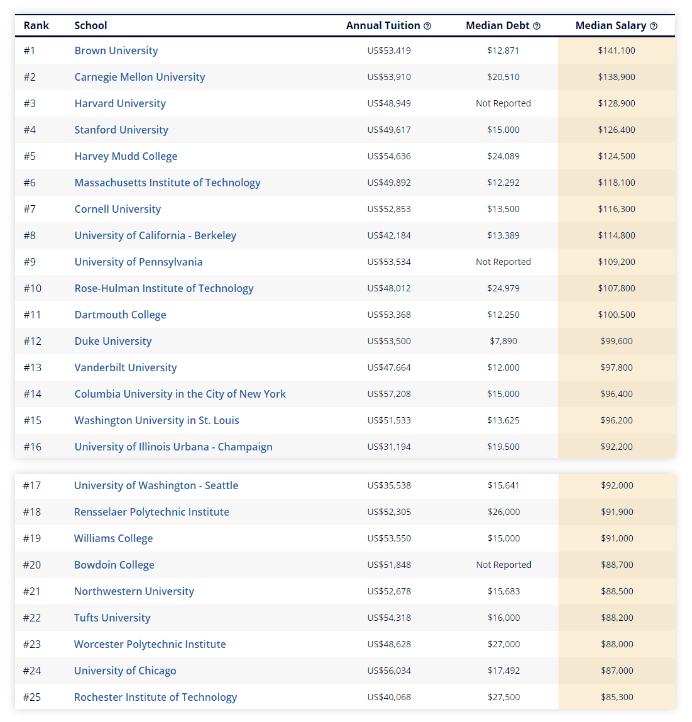692x722 pixels.
Task: Open the University of Chicago link
Action: coord(125,671)
